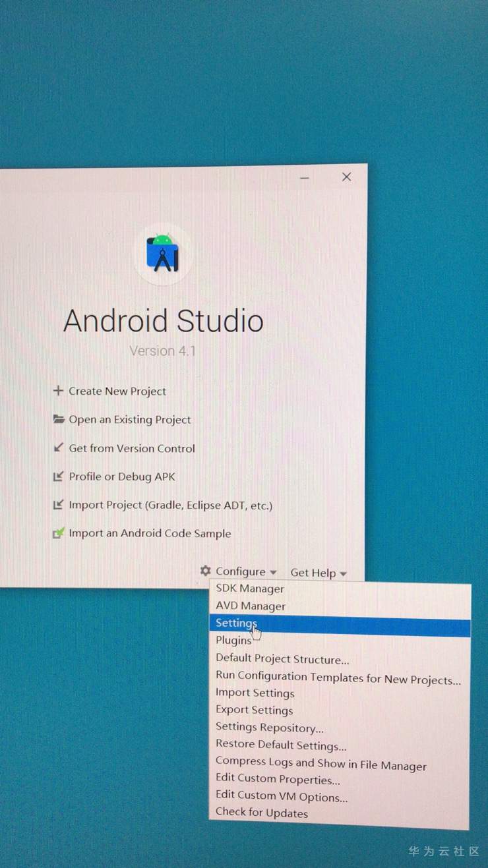Screen dimensions: 488x868
Task: Choose Get from Version Control
Action: (x=132, y=448)
